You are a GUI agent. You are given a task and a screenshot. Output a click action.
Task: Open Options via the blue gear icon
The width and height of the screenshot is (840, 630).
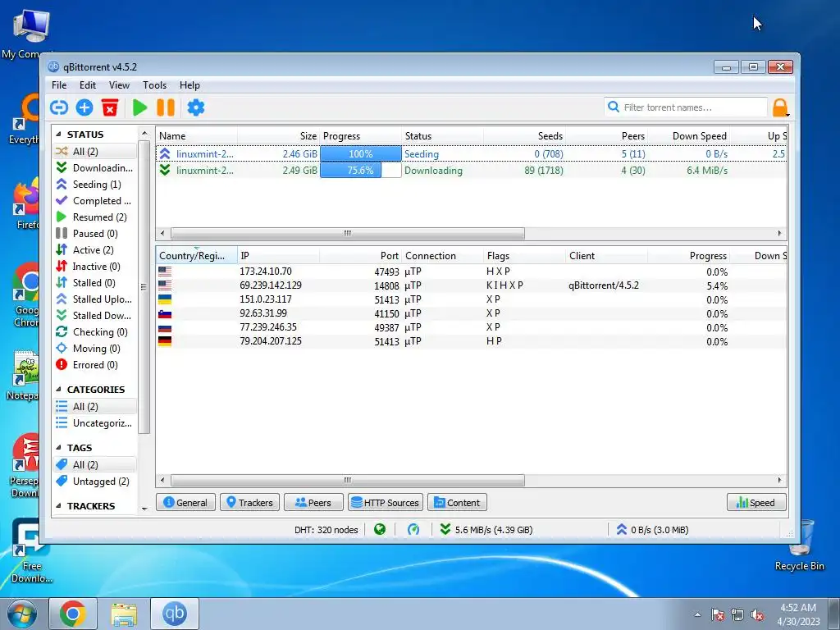(195, 107)
